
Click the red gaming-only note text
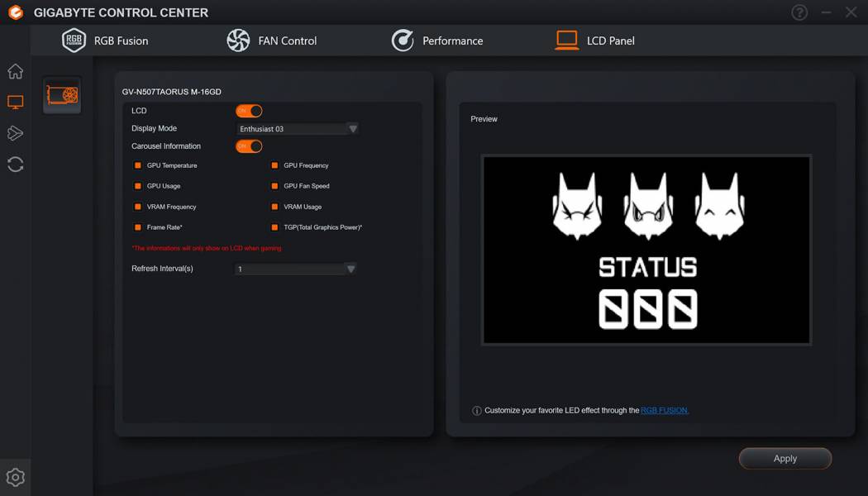point(207,248)
